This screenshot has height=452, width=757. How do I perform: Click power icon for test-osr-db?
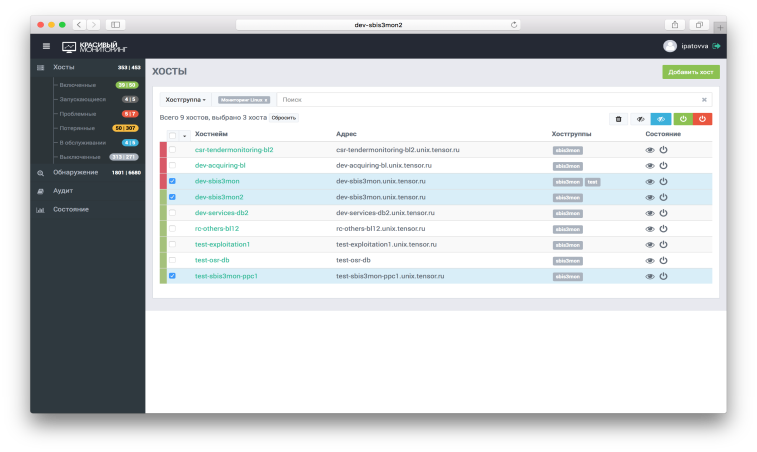point(663,260)
